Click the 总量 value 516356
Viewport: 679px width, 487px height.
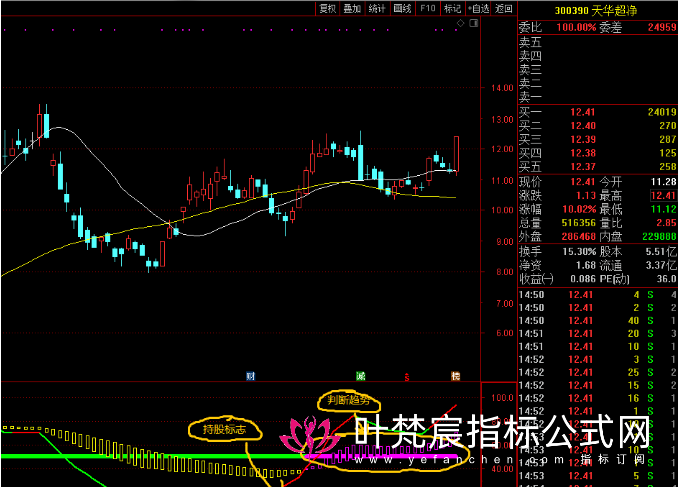coord(579,223)
